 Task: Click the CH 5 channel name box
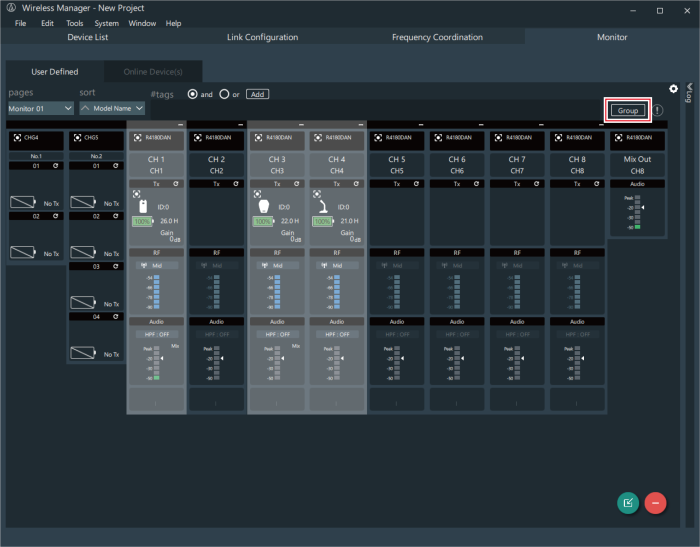396,165
